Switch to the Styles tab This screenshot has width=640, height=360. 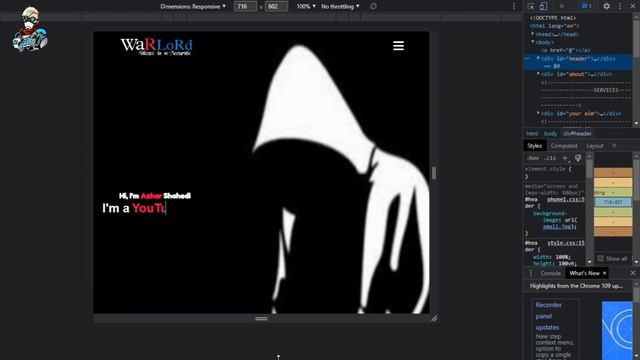point(534,146)
